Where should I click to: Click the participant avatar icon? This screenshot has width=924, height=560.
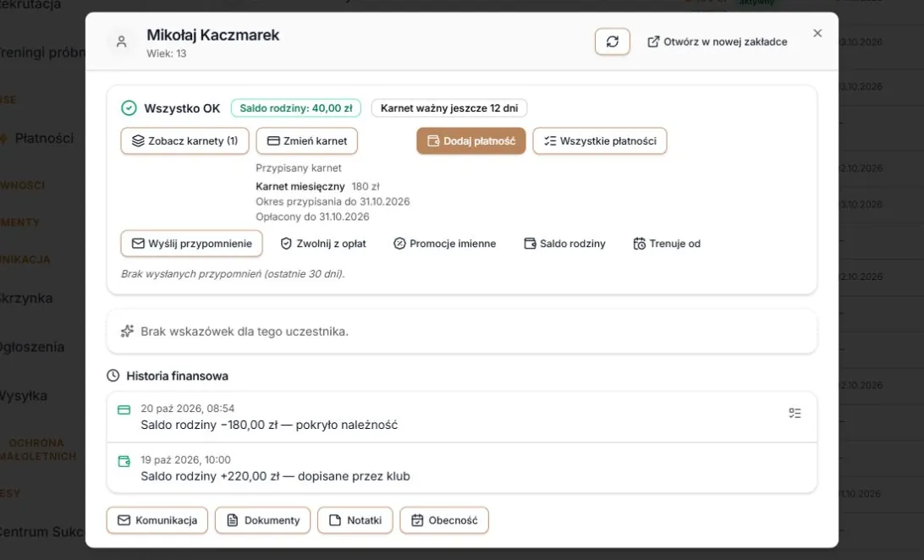coord(121,41)
